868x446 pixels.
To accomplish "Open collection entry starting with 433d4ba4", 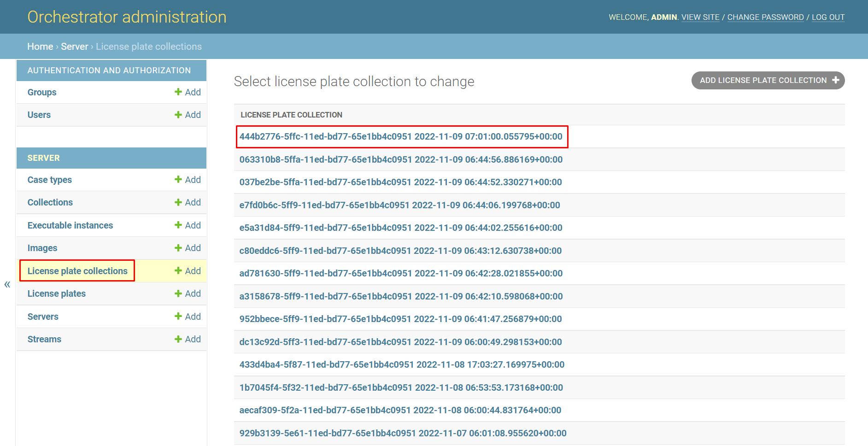I will point(401,364).
